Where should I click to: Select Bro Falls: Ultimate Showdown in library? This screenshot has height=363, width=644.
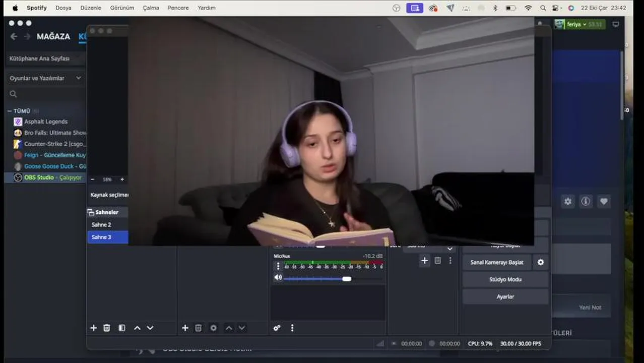[x=49, y=133]
